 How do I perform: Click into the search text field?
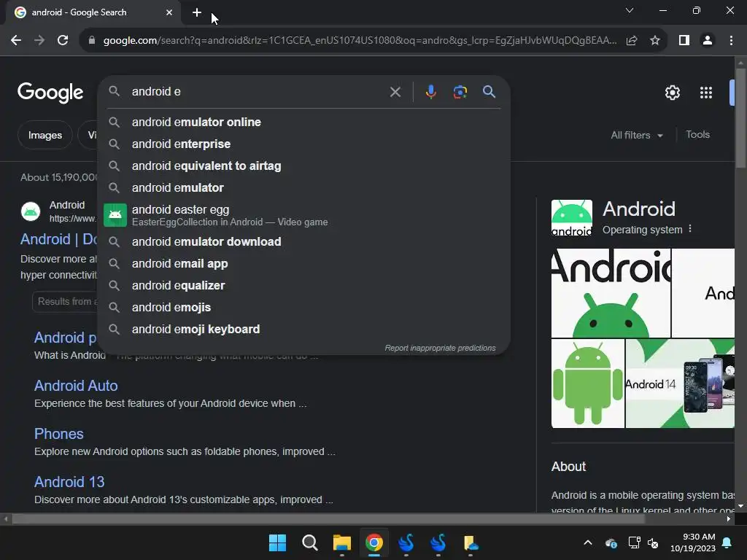(x=258, y=91)
